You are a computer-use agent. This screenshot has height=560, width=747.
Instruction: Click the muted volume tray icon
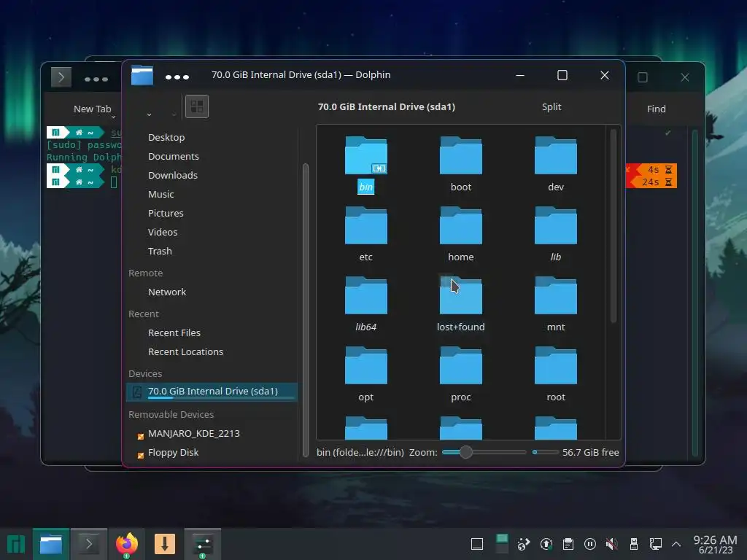point(612,544)
